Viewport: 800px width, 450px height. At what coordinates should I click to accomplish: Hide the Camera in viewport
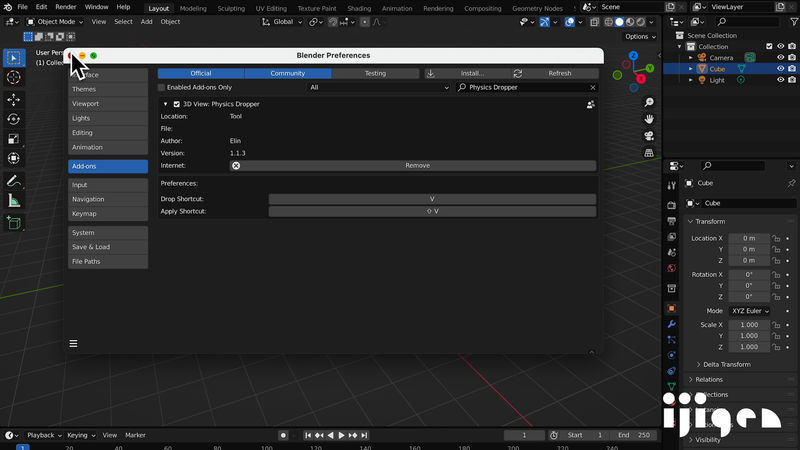point(781,58)
